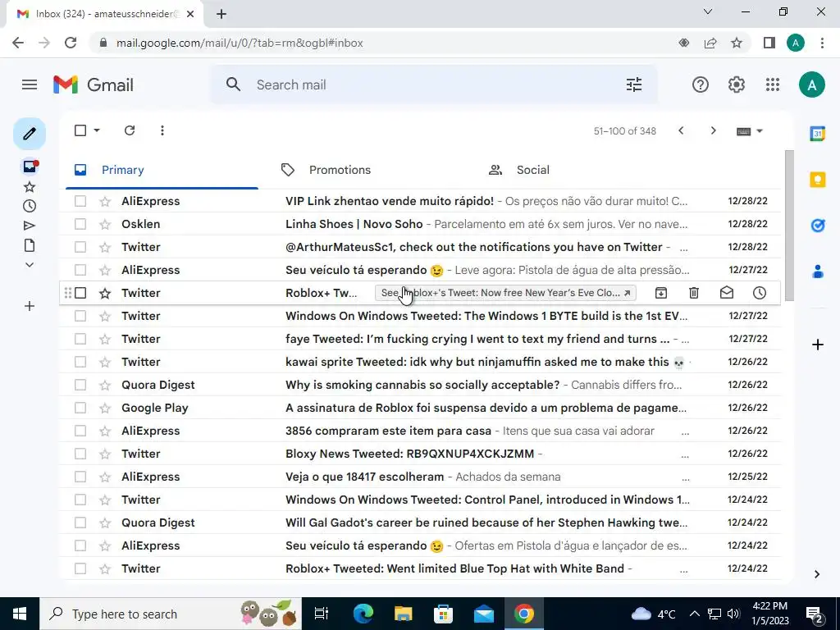Image resolution: width=840 pixels, height=630 pixels.
Task: Open Drafts page icon in sidebar
Action: 30,245
